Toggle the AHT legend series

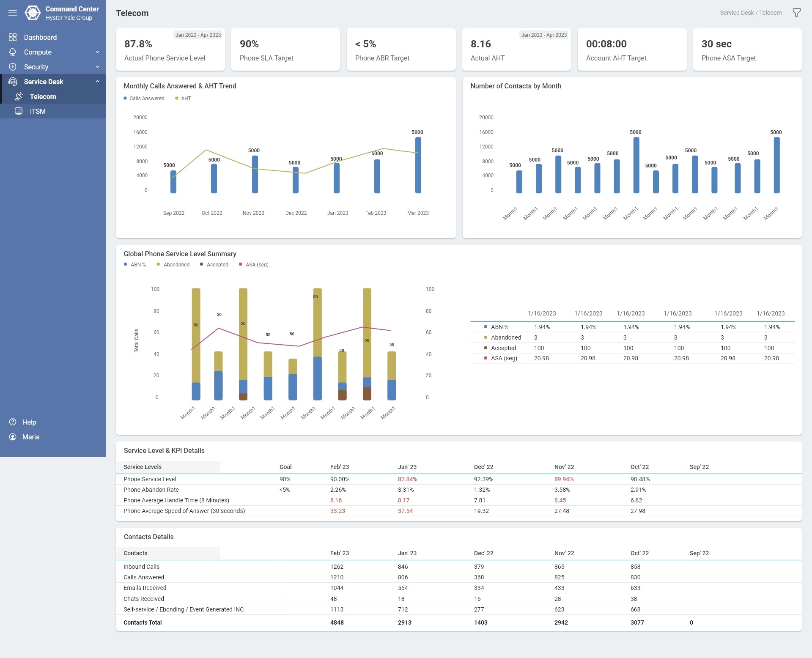click(x=186, y=99)
